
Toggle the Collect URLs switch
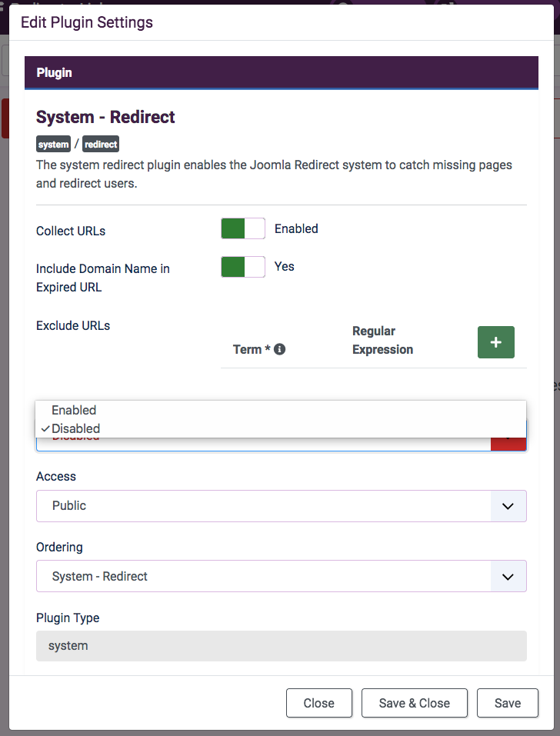point(243,228)
